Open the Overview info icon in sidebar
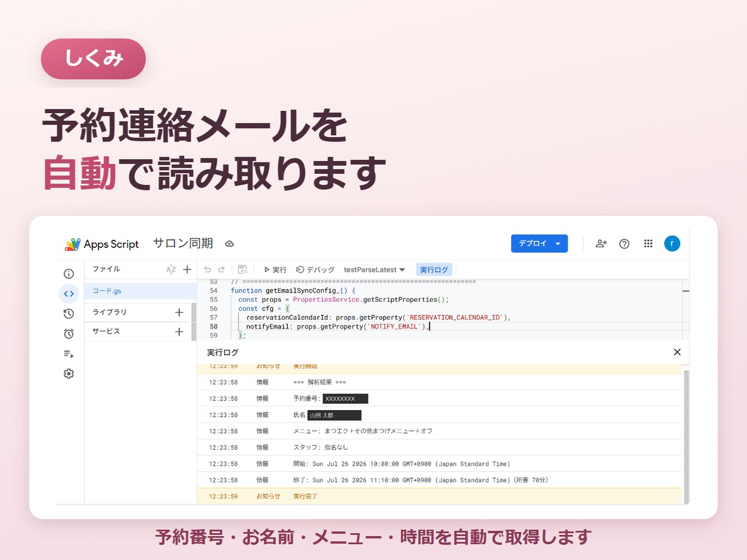 tap(69, 274)
